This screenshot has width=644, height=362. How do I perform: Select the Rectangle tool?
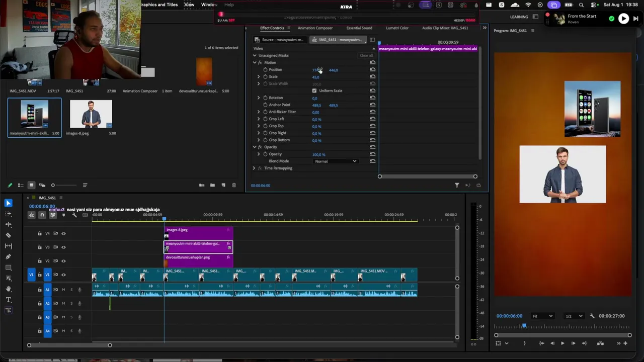[9, 267]
